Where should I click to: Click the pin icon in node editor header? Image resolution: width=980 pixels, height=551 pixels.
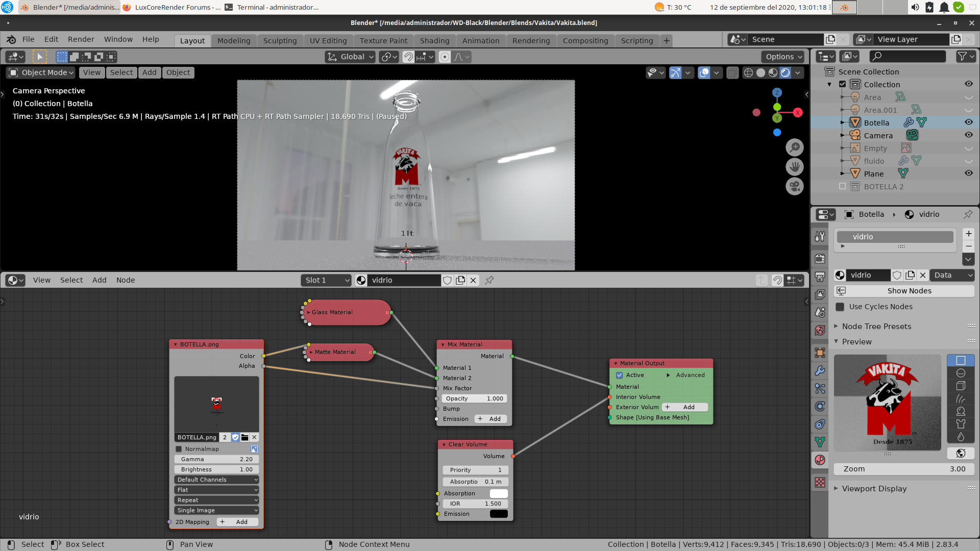(489, 280)
